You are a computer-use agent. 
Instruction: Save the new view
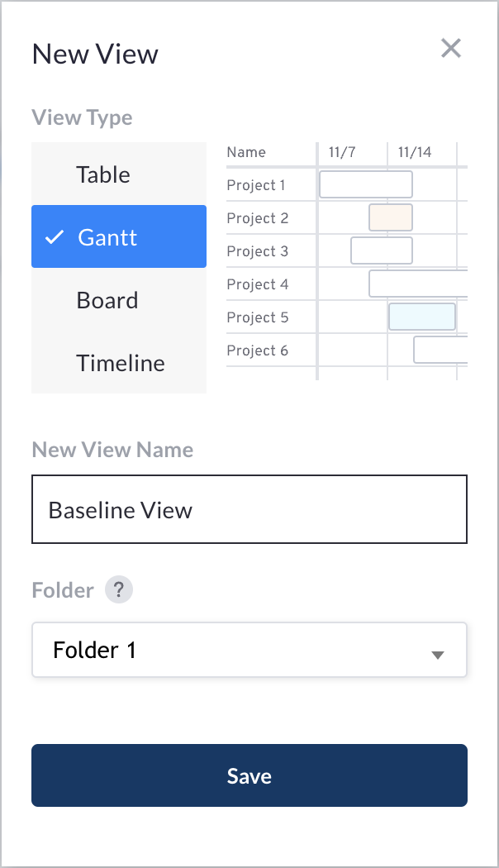pyautogui.click(x=249, y=775)
